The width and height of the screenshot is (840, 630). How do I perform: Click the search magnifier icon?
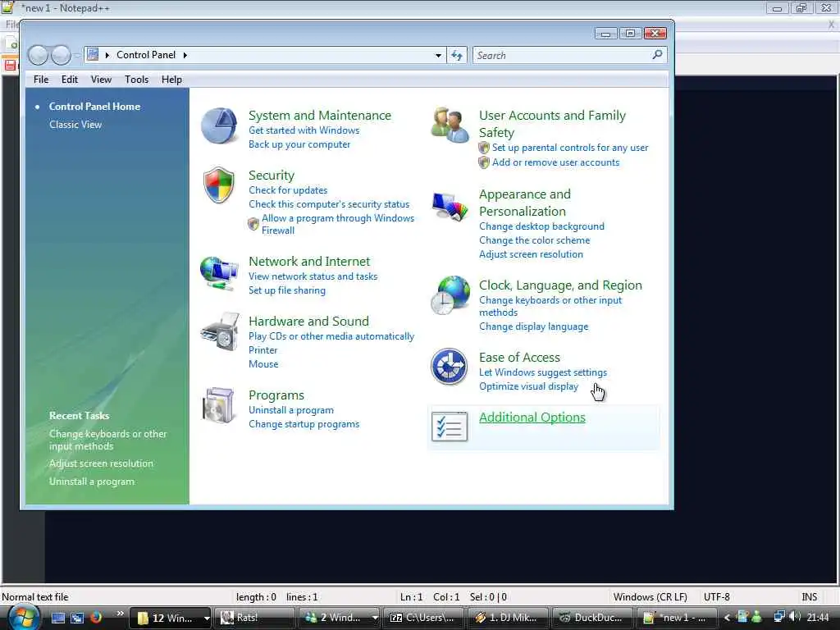click(657, 55)
